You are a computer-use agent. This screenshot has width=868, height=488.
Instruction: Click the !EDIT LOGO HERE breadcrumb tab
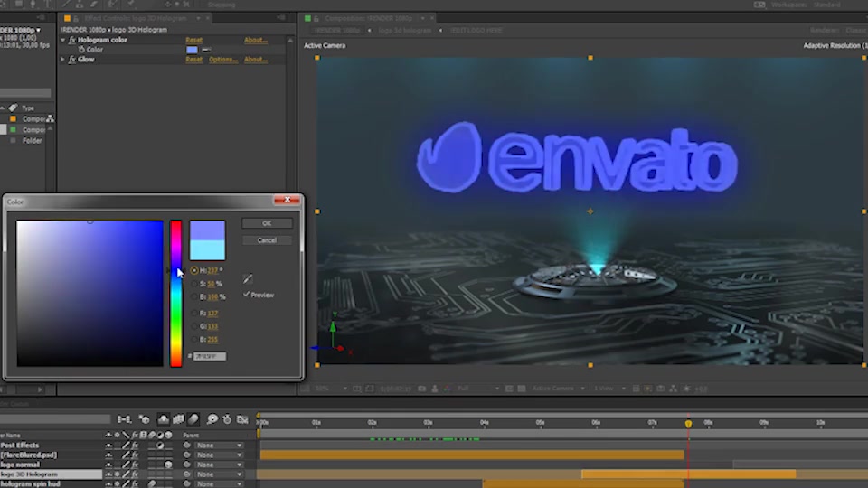476,31
